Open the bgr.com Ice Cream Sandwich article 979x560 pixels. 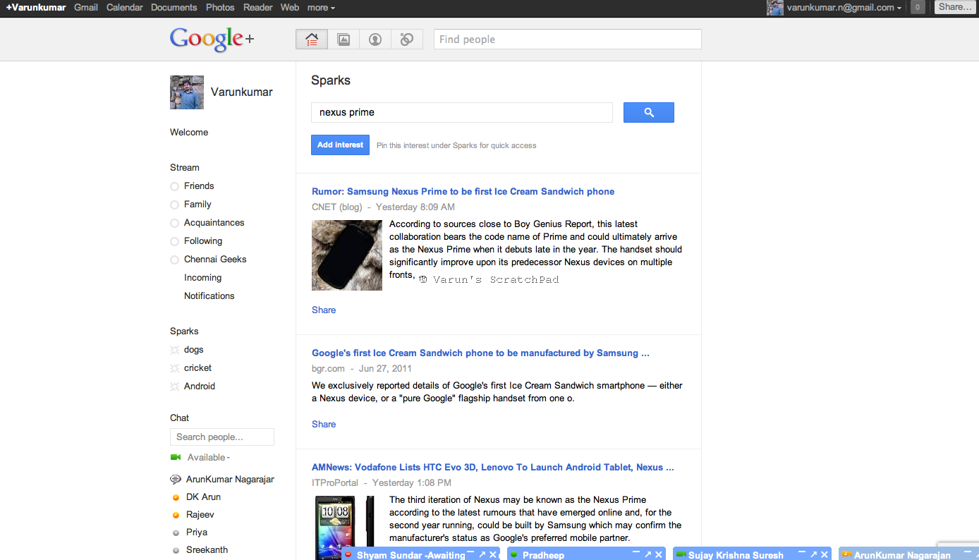pyautogui.click(x=480, y=353)
